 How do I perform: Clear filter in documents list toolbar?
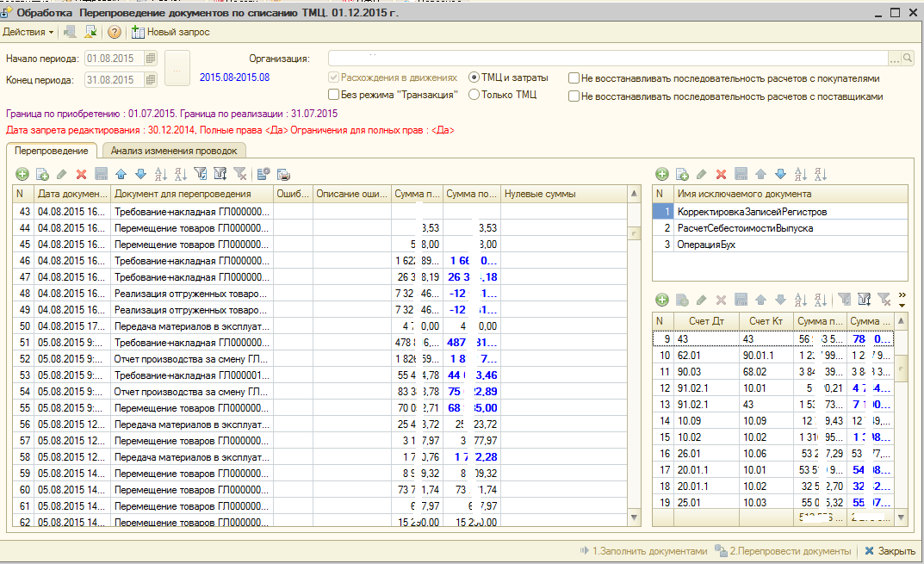(239, 174)
